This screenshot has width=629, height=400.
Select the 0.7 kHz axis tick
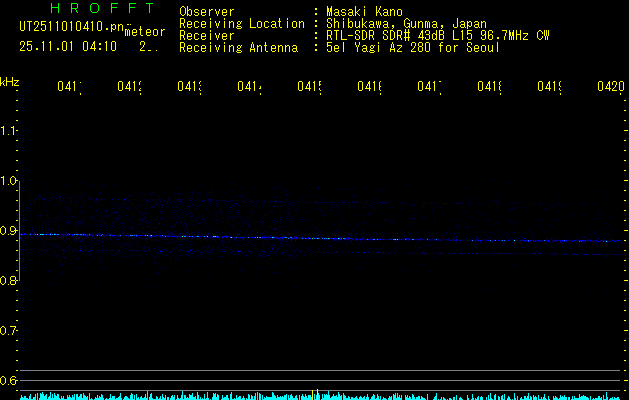click(x=9, y=331)
